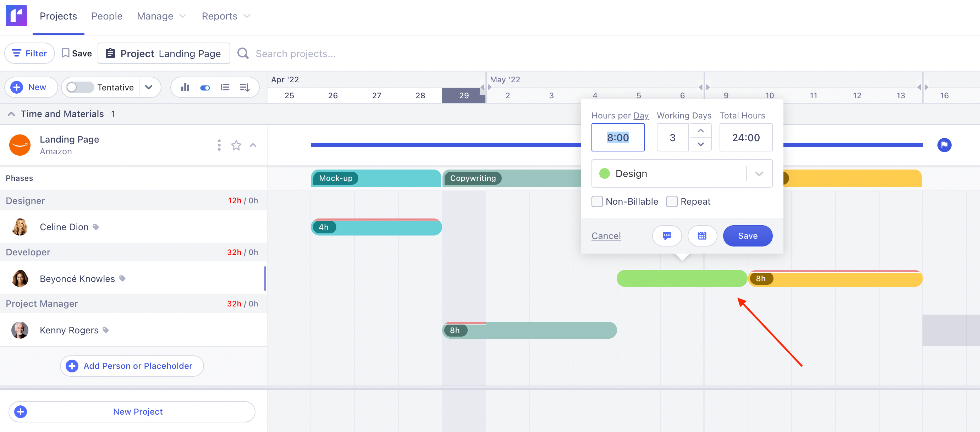
Task: Click the blue flag icon on the timeline
Action: tap(945, 145)
